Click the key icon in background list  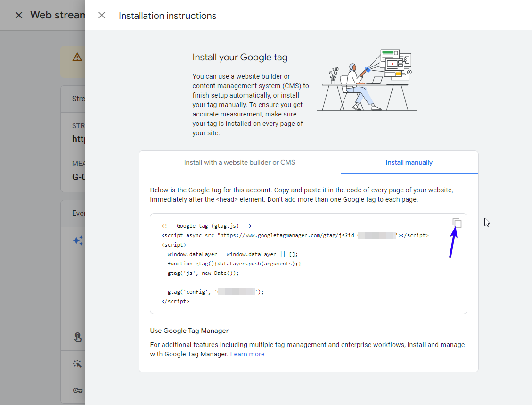click(x=78, y=390)
